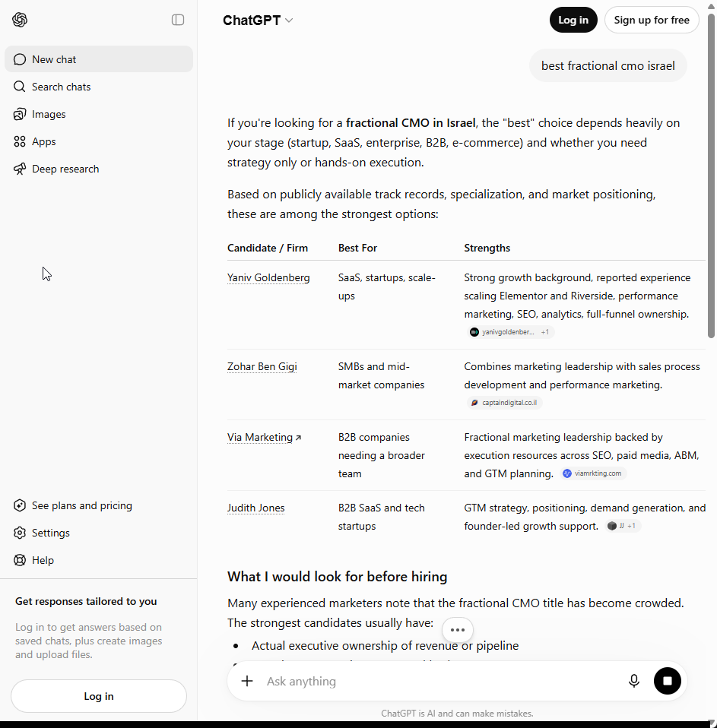The height and width of the screenshot is (728, 717).
Task: Click the vertical scrollbar thumb
Action: [711, 176]
